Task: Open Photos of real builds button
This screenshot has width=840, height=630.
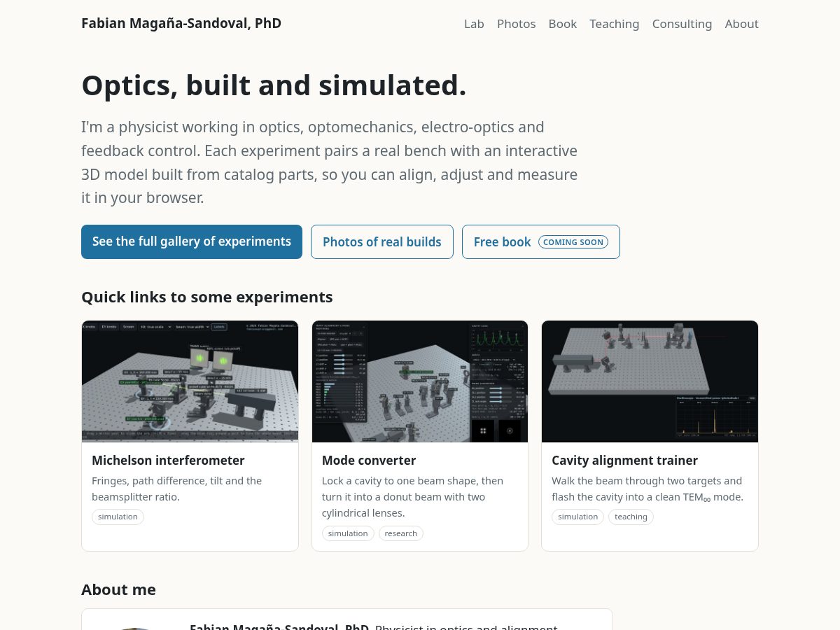Action: (x=382, y=241)
